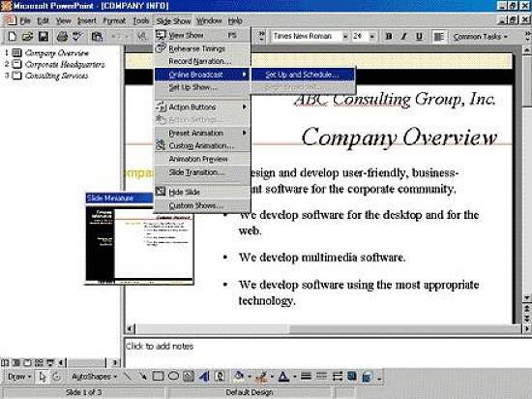
Task: Click the Insert WordArt icon
Action: tap(204, 377)
